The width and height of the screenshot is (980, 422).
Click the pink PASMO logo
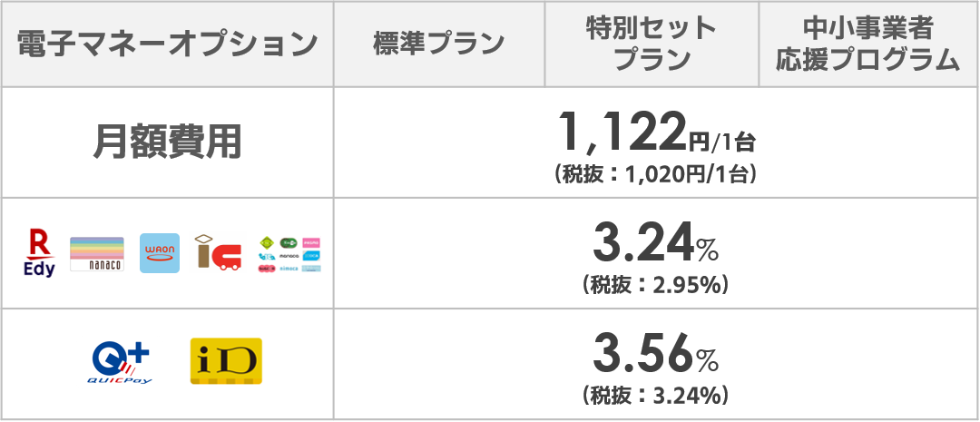click(x=311, y=242)
